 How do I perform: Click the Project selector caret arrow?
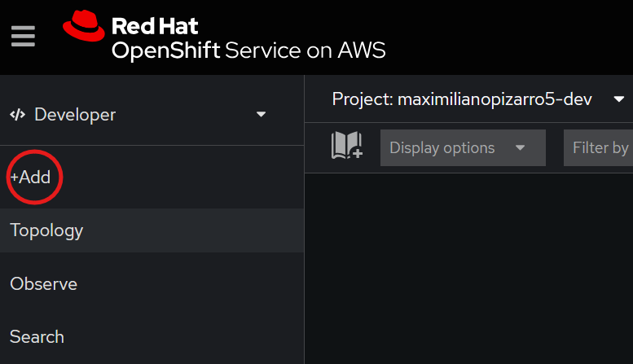click(x=619, y=99)
